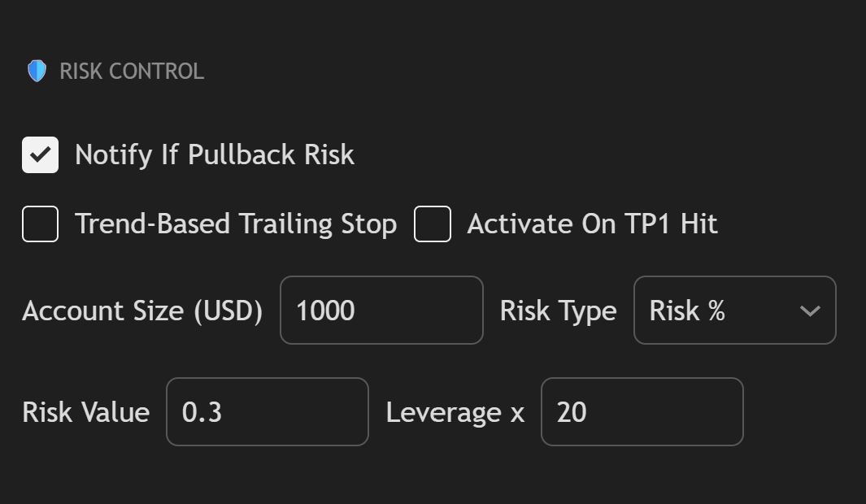Viewport: 866px width, 504px height.
Task: Toggle the Trend-Based Trailing Stop checkbox box
Action: pos(39,224)
